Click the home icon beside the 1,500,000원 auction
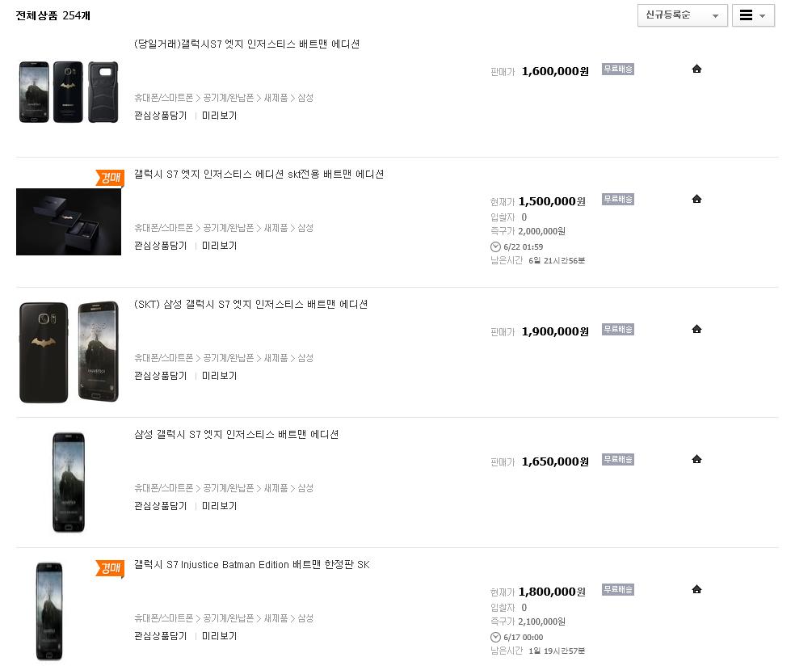 click(x=696, y=200)
